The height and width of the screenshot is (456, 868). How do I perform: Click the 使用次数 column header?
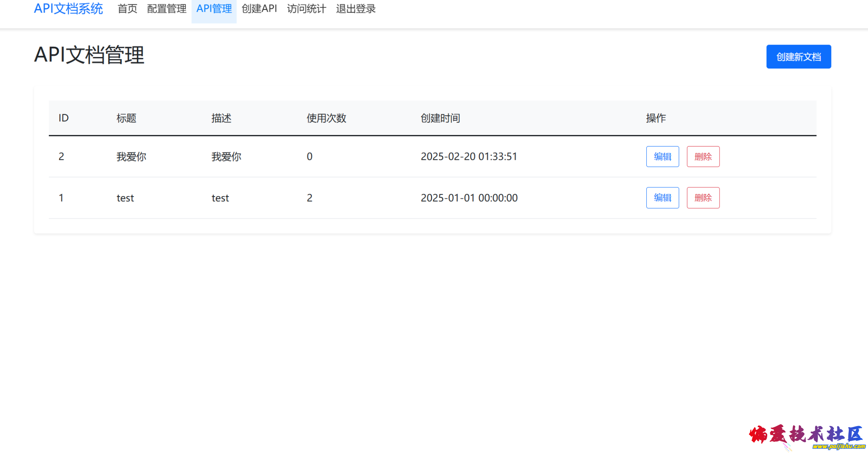pyautogui.click(x=326, y=118)
